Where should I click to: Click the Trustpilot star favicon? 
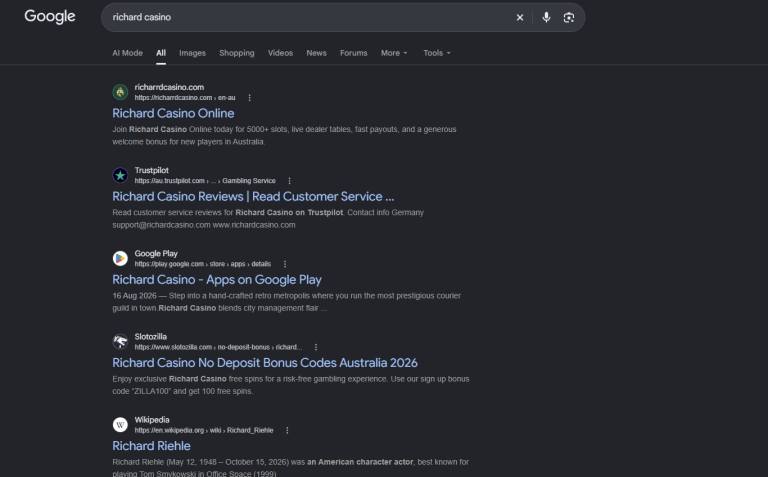(x=120, y=175)
